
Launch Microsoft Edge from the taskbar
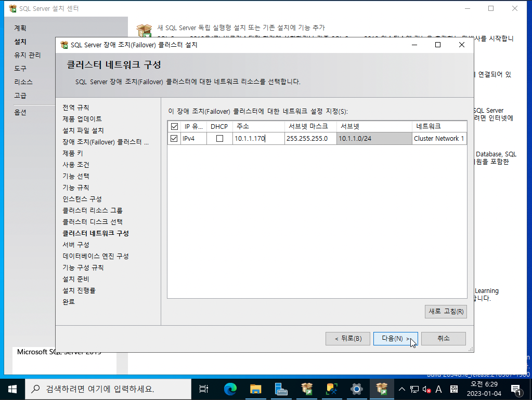(x=230, y=389)
